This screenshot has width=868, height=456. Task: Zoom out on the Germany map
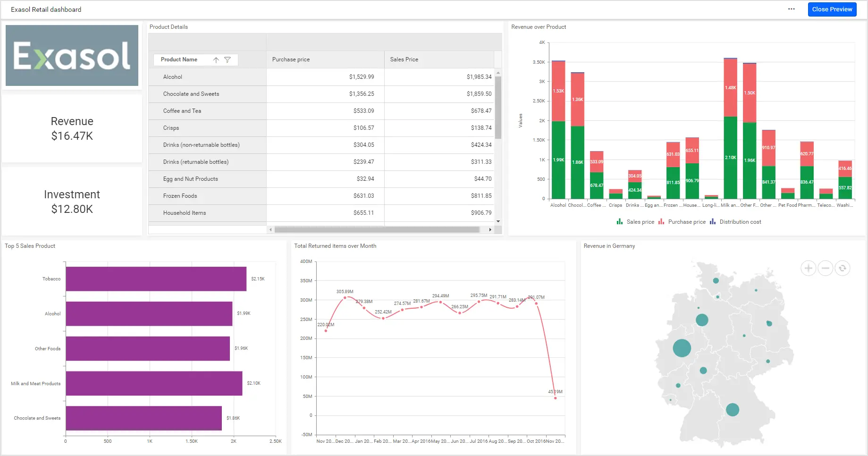tap(825, 269)
